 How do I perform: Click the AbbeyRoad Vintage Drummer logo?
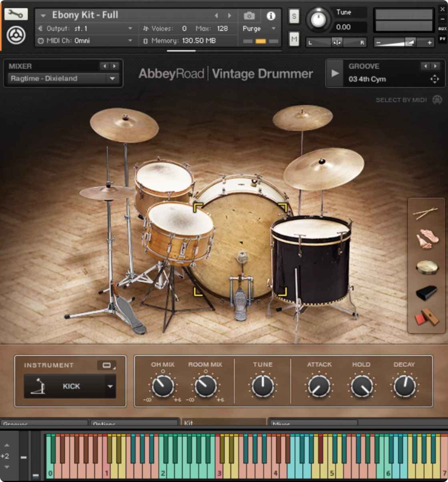point(226,74)
